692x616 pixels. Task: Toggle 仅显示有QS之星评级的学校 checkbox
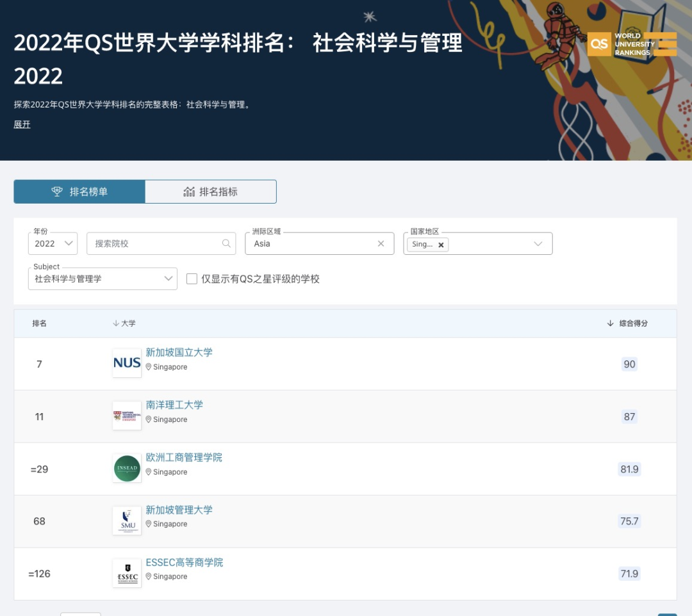pyautogui.click(x=192, y=279)
